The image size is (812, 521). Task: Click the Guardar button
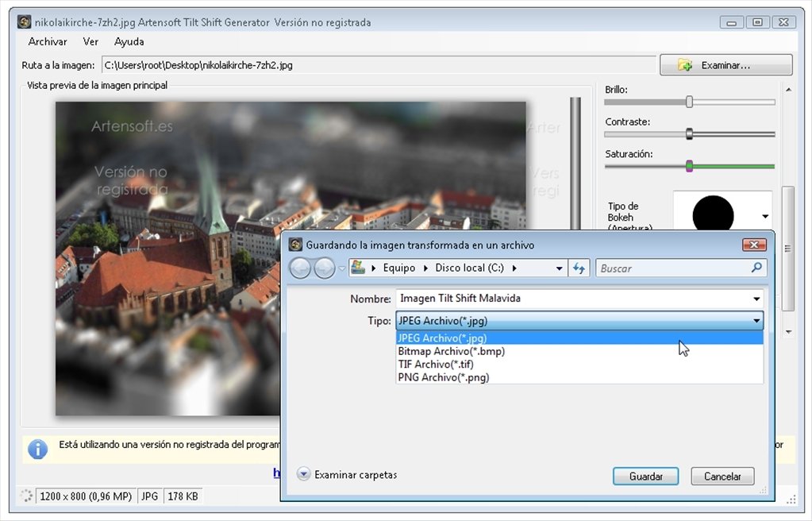645,476
